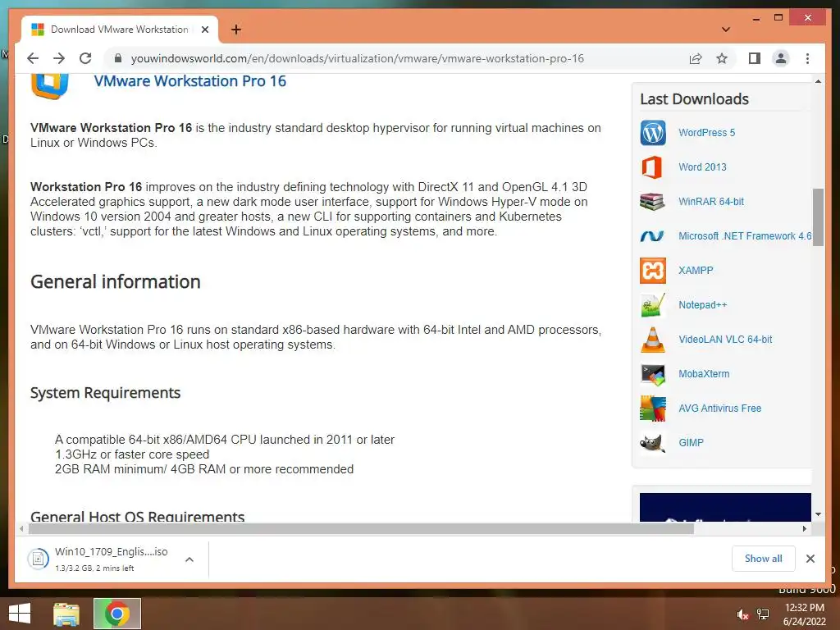Click the scroll down arrow

(x=818, y=514)
